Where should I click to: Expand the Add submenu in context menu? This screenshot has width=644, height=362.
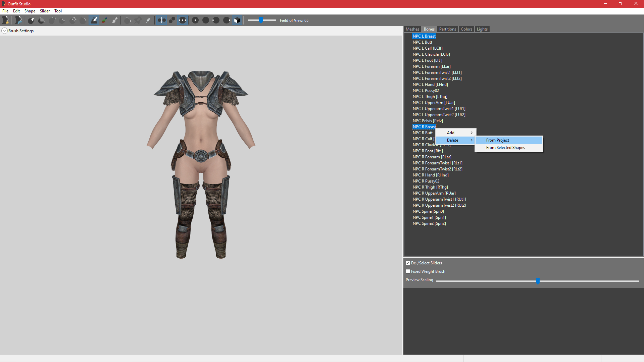point(456,133)
